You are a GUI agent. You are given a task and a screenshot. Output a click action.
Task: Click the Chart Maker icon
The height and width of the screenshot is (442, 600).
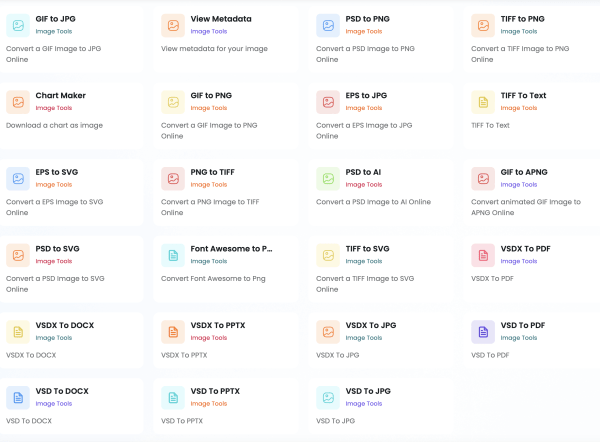[x=18, y=102]
